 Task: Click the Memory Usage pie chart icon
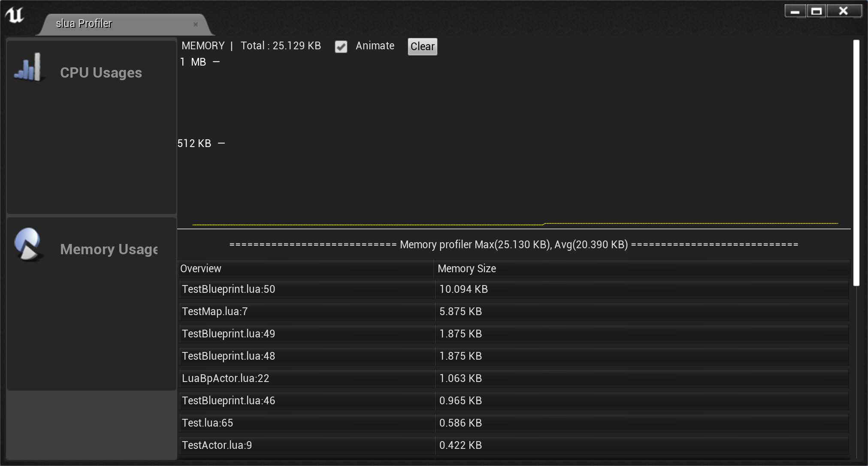click(x=28, y=244)
